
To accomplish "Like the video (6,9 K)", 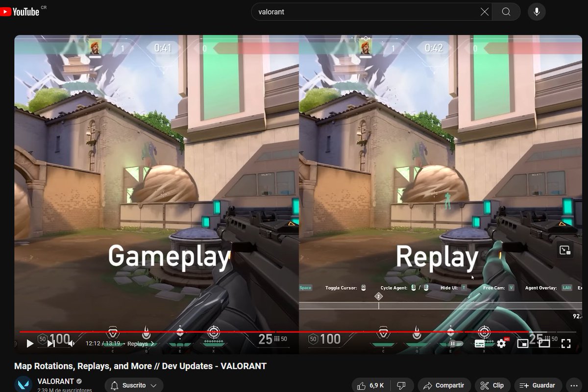I will [371, 386].
